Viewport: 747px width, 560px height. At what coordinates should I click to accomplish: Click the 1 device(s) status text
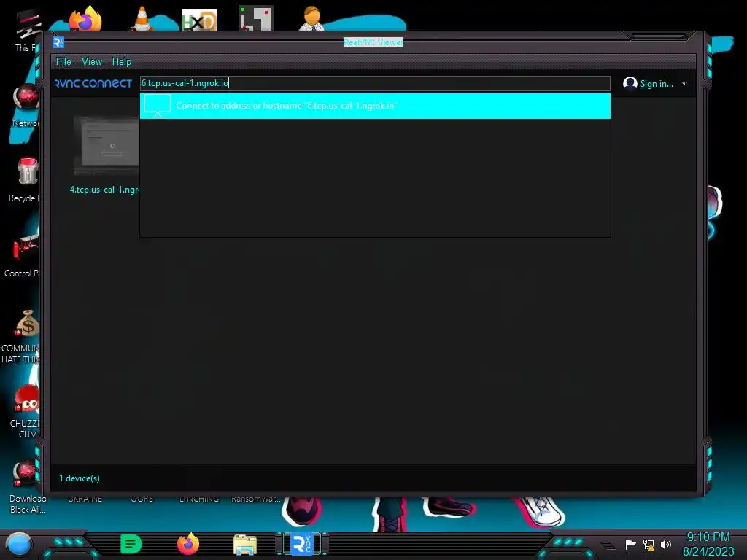click(x=80, y=478)
